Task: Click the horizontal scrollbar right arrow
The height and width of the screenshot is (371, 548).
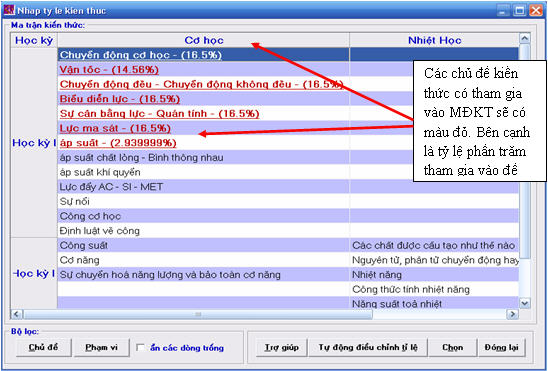Action: (x=512, y=314)
